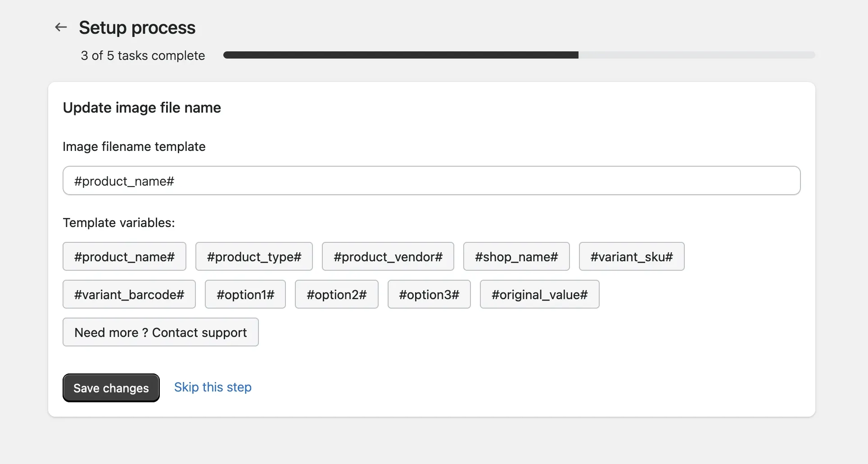Click Need more ? Contact support
Viewport: 868px width, 464px height.
click(160, 332)
